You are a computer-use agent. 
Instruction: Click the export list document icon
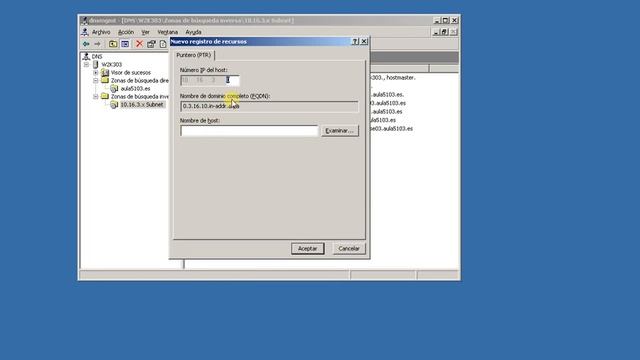point(163,44)
